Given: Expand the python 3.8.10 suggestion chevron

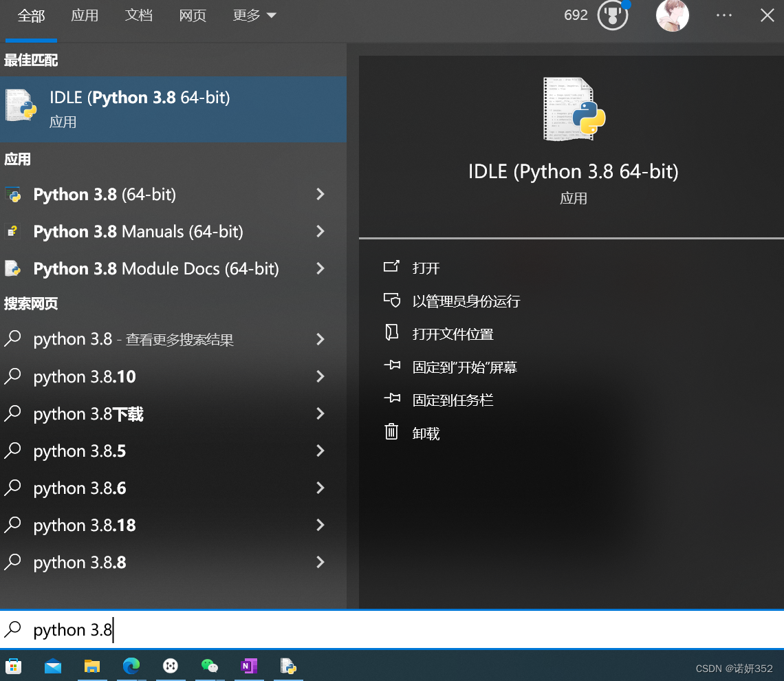Looking at the screenshot, I should coord(320,376).
